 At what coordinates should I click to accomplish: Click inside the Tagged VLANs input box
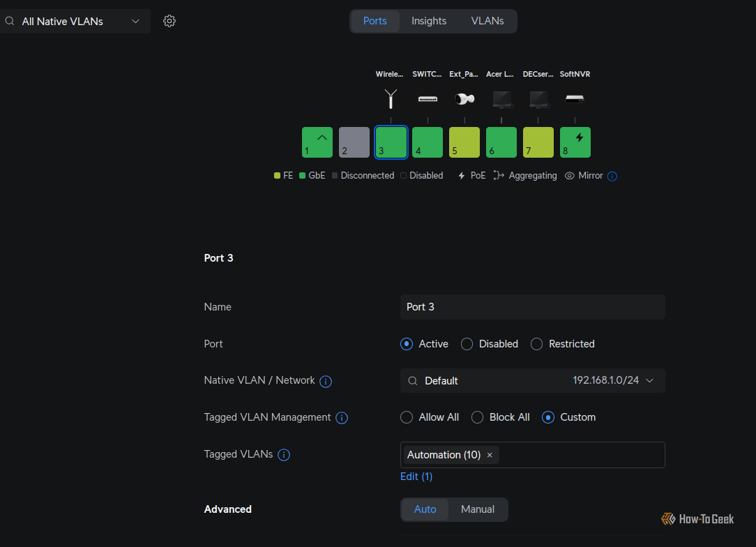(532, 455)
